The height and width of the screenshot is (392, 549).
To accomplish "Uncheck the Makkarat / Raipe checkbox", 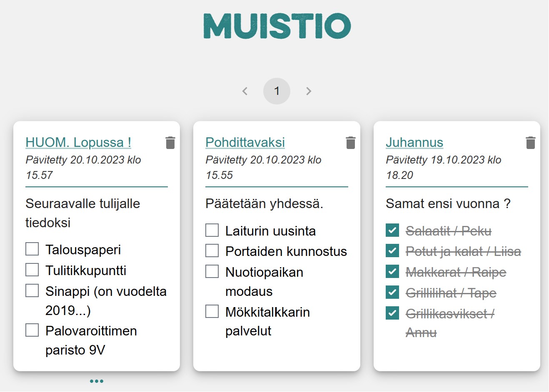I will 392,271.
